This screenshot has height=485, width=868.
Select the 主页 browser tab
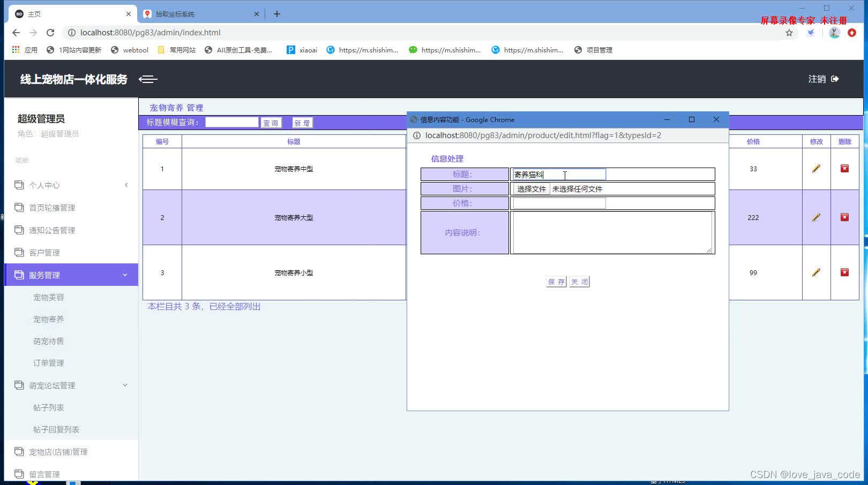pyautogui.click(x=72, y=14)
